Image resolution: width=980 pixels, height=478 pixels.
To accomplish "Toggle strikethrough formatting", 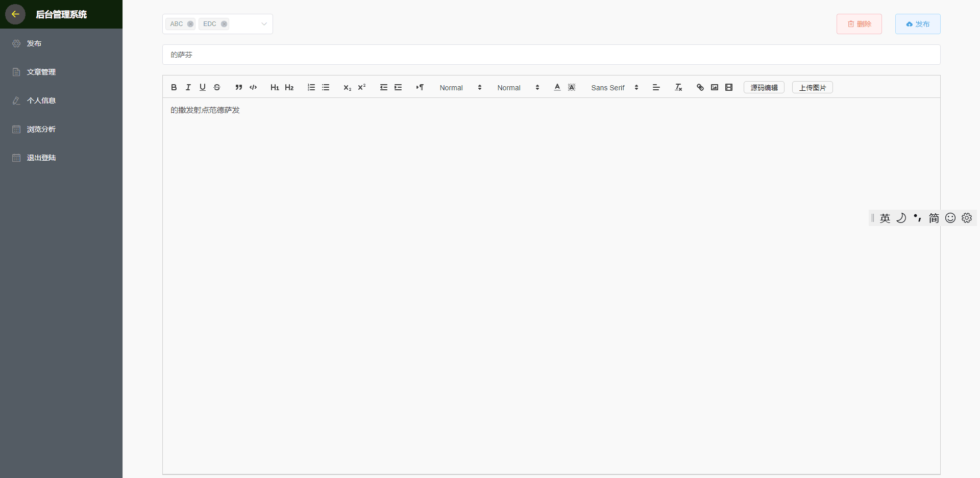I will click(217, 87).
